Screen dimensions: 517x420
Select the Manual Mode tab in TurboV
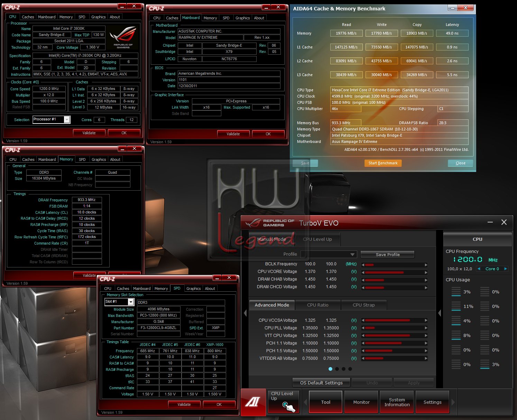point(271,239)
